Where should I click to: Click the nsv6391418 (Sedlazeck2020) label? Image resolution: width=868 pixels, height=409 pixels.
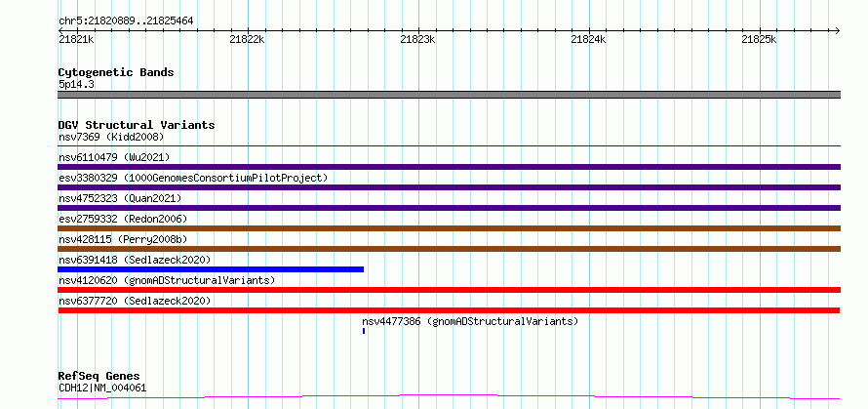pyautogui.click(x=135, y=260)
